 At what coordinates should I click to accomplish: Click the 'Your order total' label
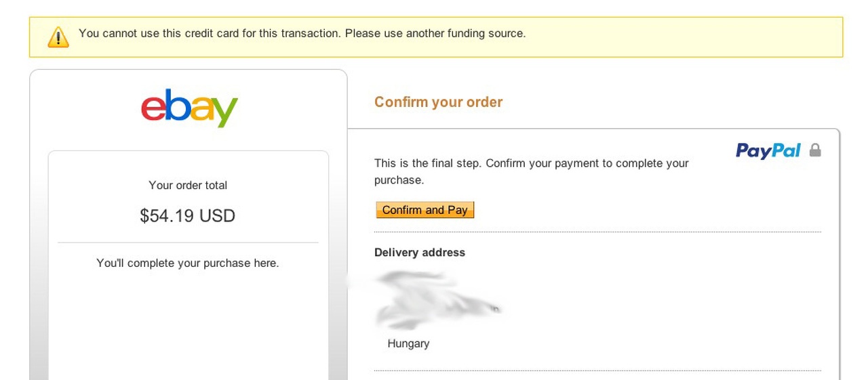point(188,186)
